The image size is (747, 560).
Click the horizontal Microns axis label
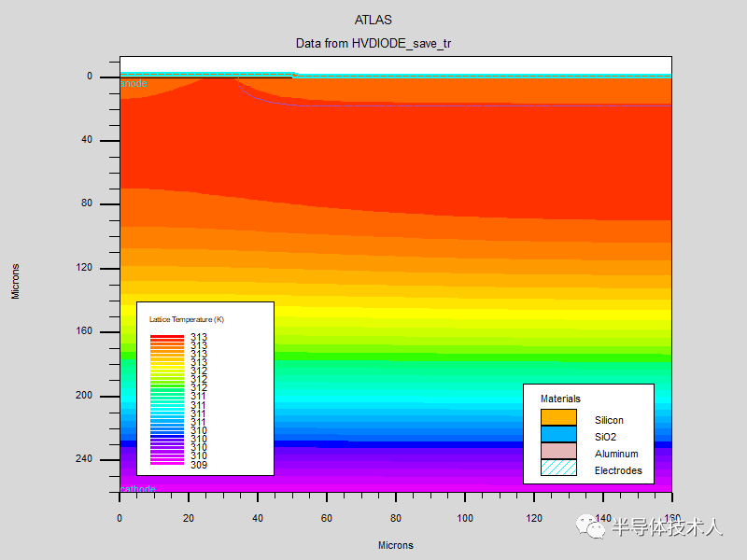[x=396, y=545]
